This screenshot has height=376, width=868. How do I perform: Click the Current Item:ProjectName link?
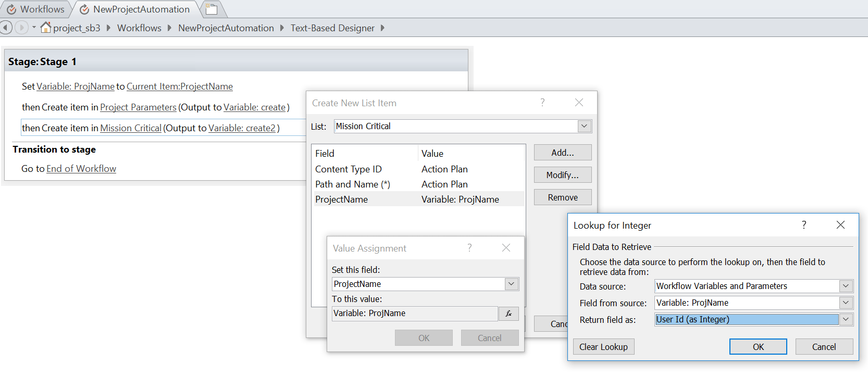coord(180,86)
